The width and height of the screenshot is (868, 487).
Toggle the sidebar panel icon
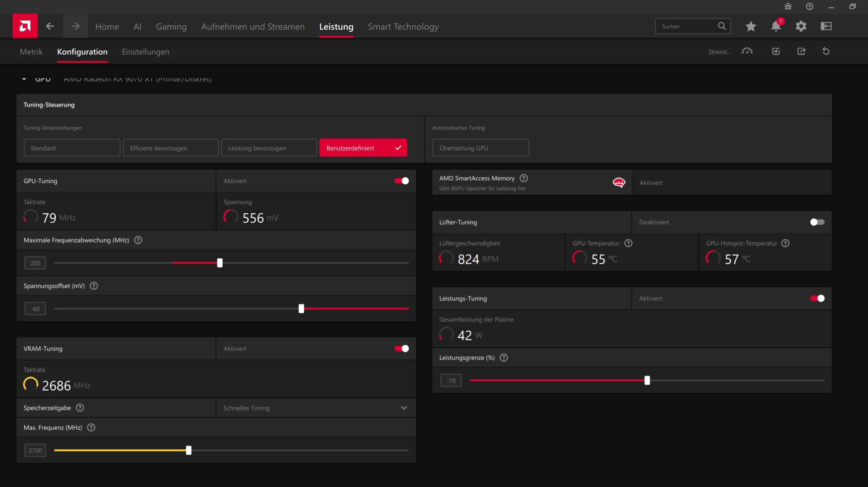826,26
